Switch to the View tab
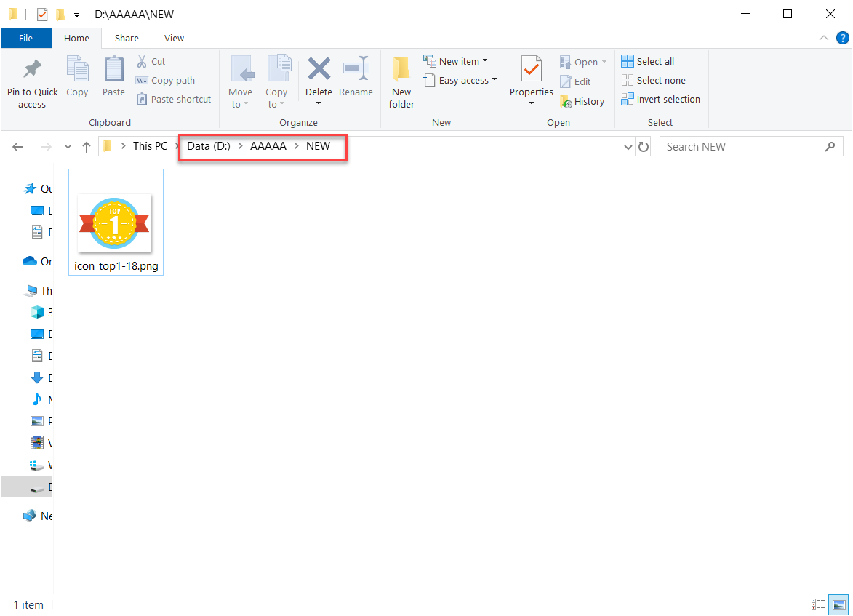 [x=174, y=38]
